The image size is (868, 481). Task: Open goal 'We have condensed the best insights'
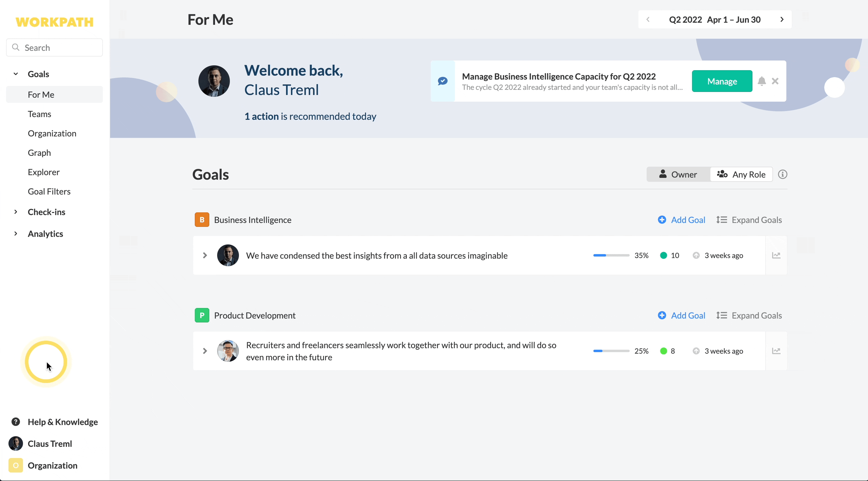(x=377, y=256)
